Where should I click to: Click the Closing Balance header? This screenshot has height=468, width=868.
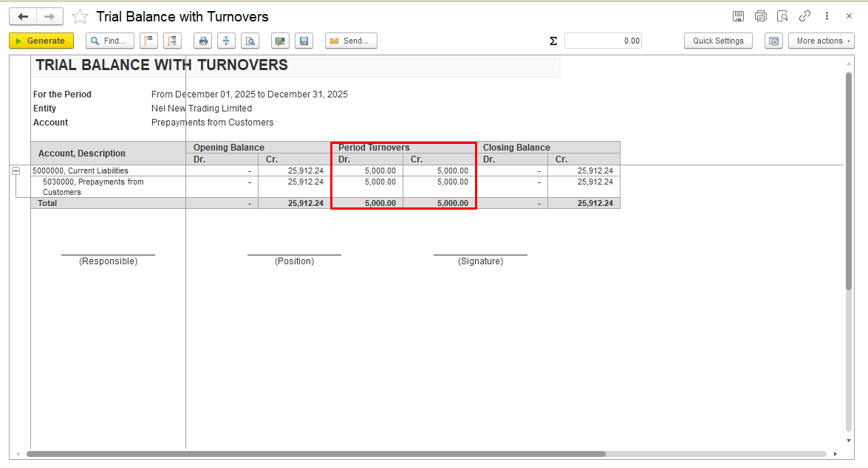click(x=516, y=147)
